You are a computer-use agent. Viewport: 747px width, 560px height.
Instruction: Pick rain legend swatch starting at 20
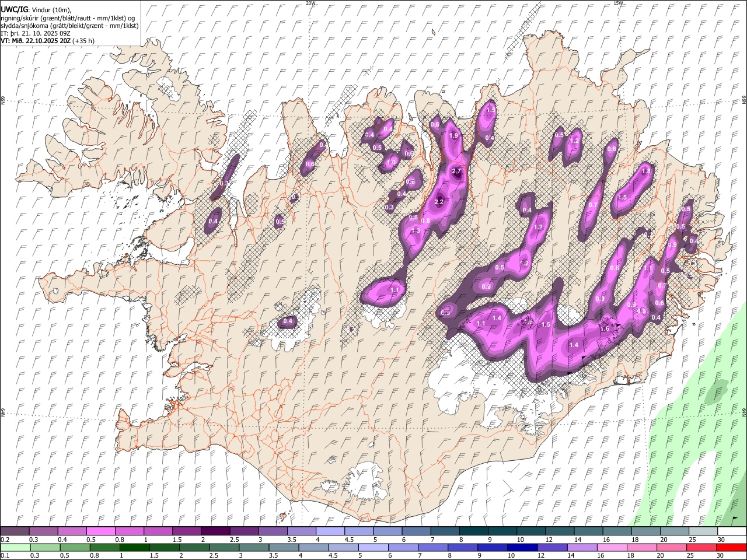pyautogui.click(x=671, y=547)
